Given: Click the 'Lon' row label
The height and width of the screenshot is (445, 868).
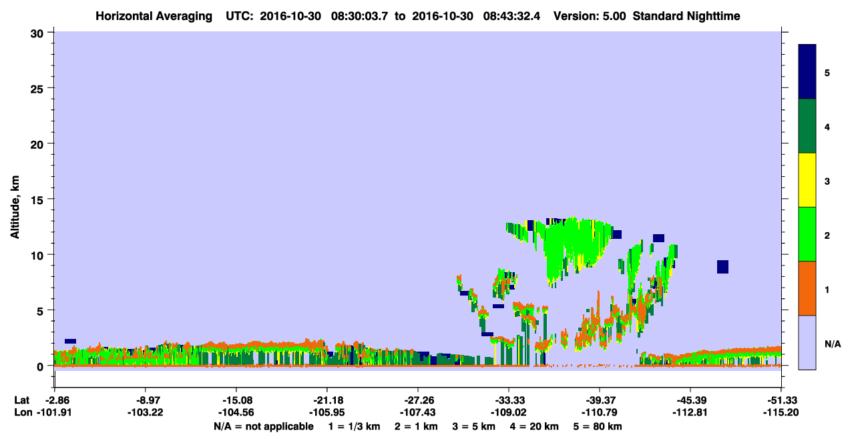Looking at the screenshot, I should tap(22, 412).
